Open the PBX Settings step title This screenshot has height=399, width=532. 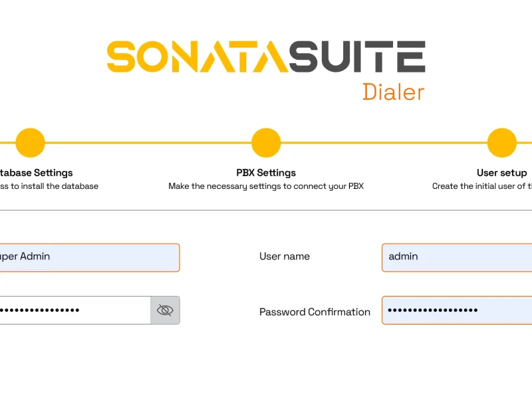tap(266, 173)
